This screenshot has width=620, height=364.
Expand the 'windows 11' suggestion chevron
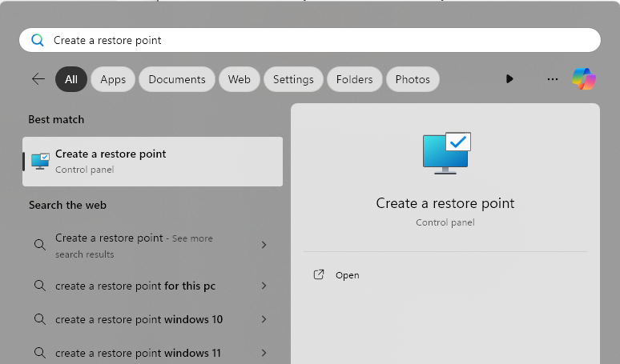(x=264, y=353)
